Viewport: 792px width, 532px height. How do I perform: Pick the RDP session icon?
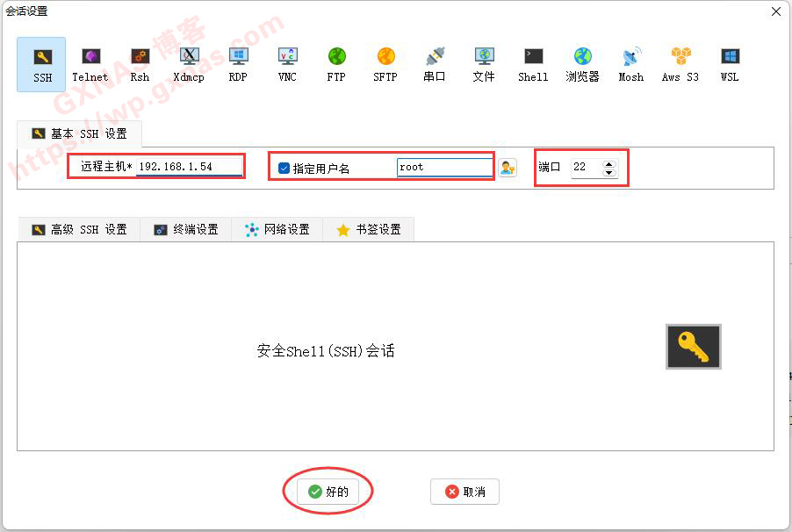click(238, 64)
